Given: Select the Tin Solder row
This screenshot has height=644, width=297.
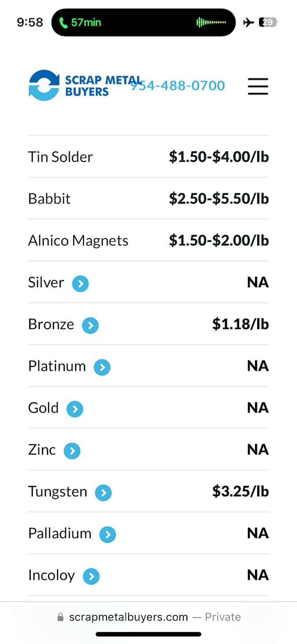Looking at the screenshot, I should (148, 157).
